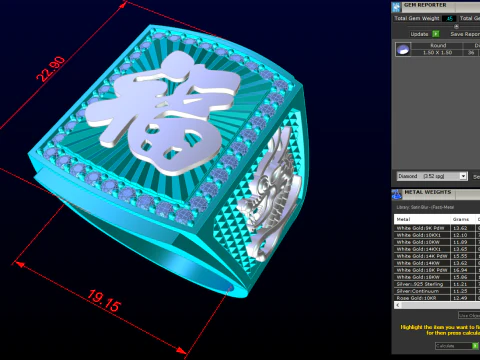Click the Calculate button
The image size is (480, 360).
[457, 346]
